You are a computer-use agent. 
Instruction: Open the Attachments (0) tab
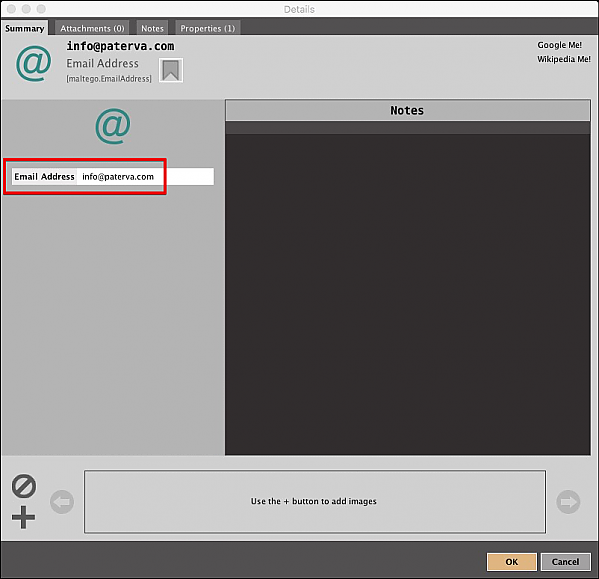(x=92, y=28)
